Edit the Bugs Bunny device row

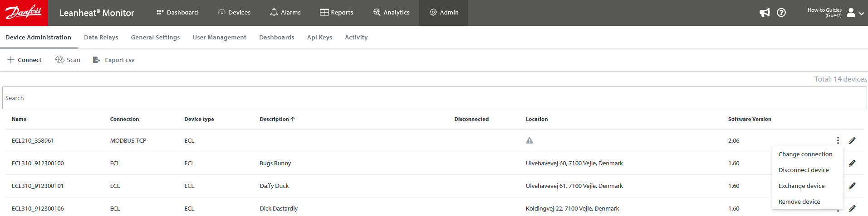click(x=852, y=163)
